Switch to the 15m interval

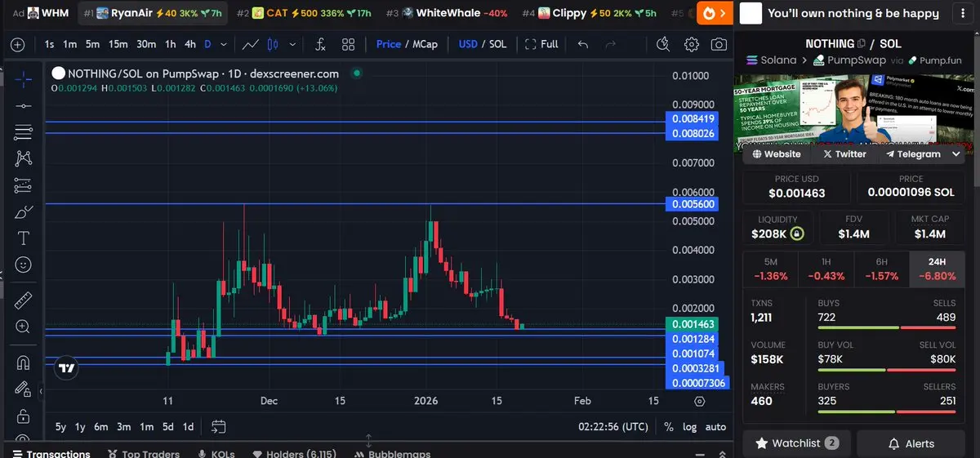point(118,44)
